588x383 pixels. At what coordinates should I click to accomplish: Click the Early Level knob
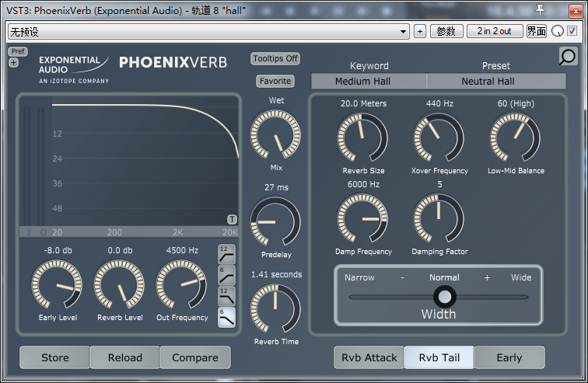[x=57, y=284]
